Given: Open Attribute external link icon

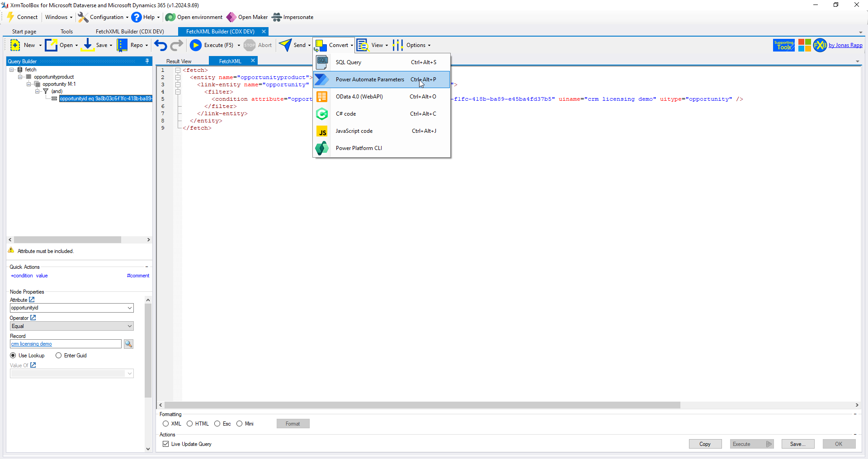Looking at the screenshot, I should pyautogui.click(x=32, y=300).
